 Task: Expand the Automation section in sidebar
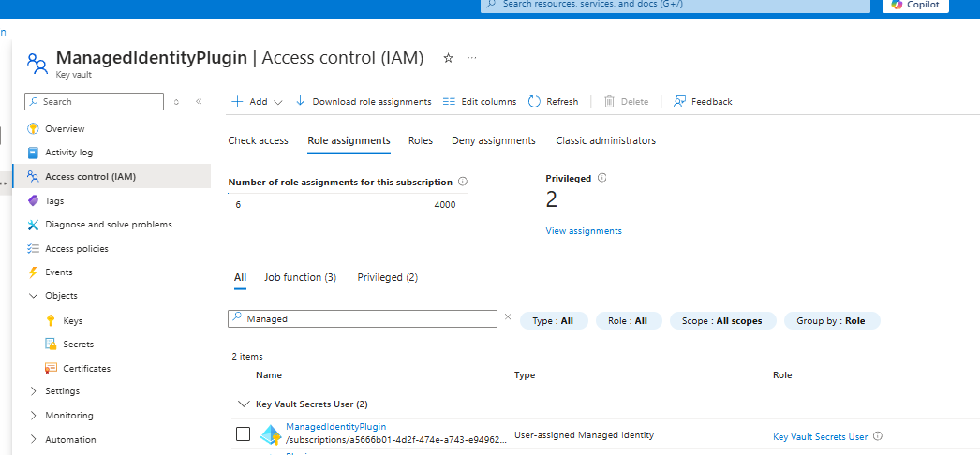[x=34, y=439]
